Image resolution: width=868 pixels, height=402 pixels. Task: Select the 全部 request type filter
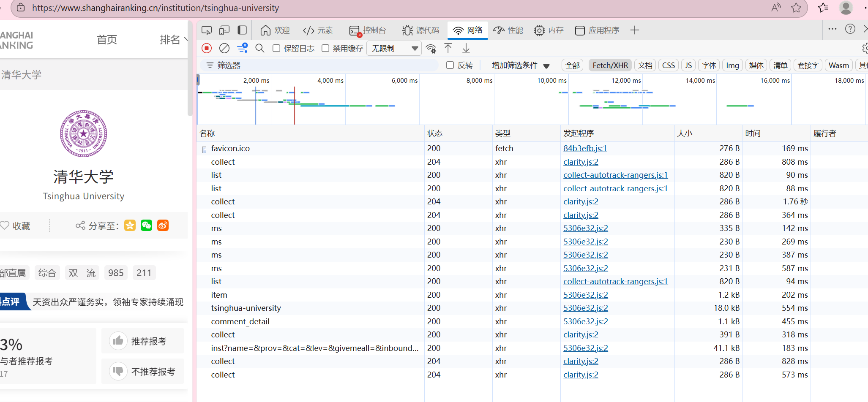[573, 65]
